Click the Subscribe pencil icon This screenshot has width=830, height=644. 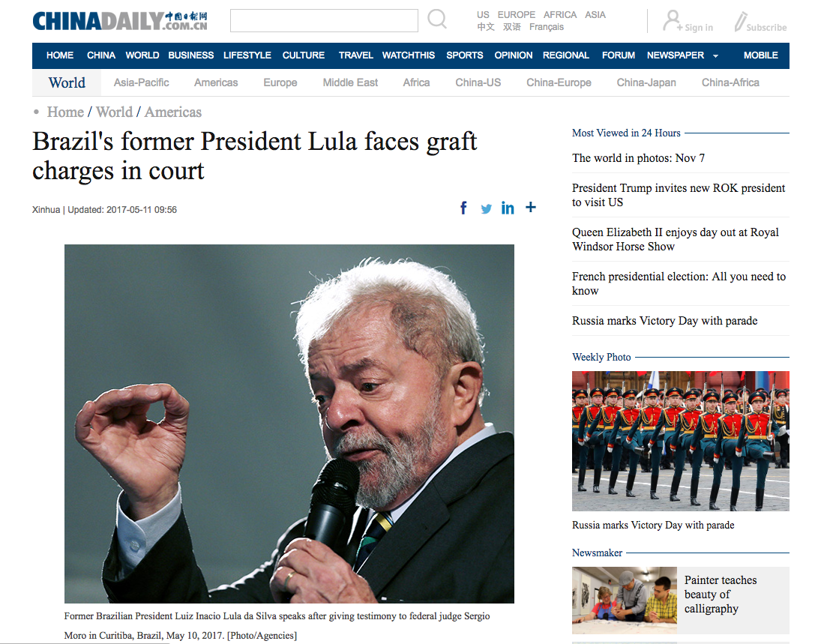(x=740, y=22)
